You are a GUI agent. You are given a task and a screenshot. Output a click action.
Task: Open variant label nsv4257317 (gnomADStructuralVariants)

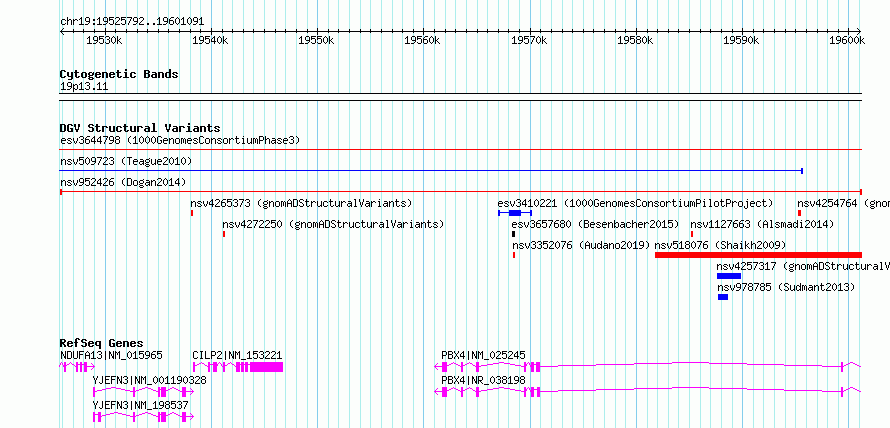803,266
